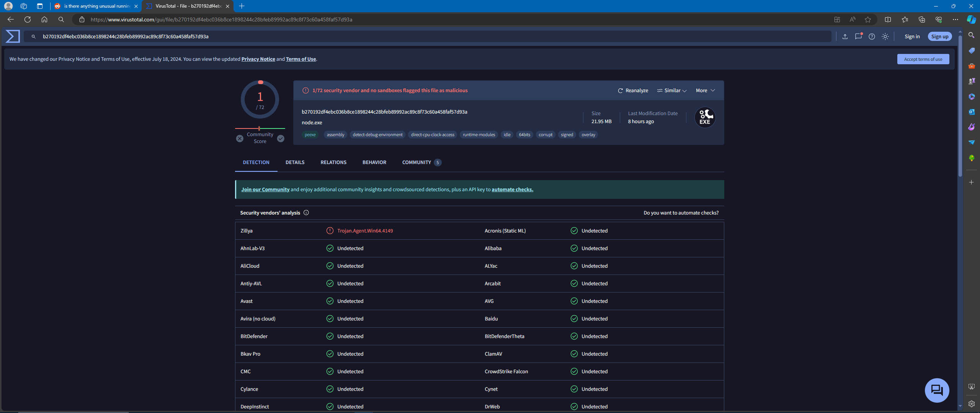The width and height of the screenshot is (980, 413).
Task: Open the Join our Community link
Action: click(265, 190)
